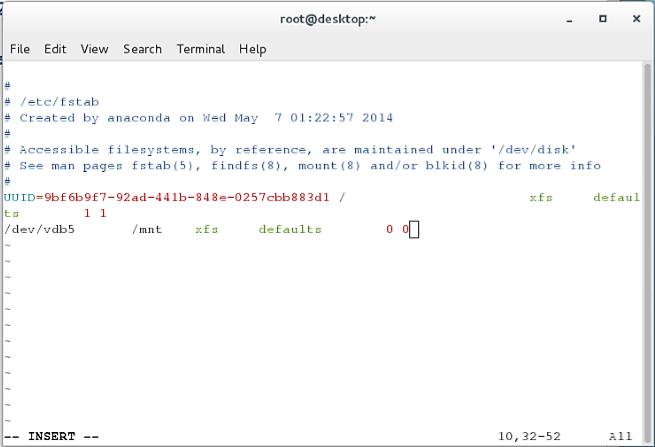Click the -- INSERT -- mode indicator
This screenshot has height=447, width=655.
(51, 436)
